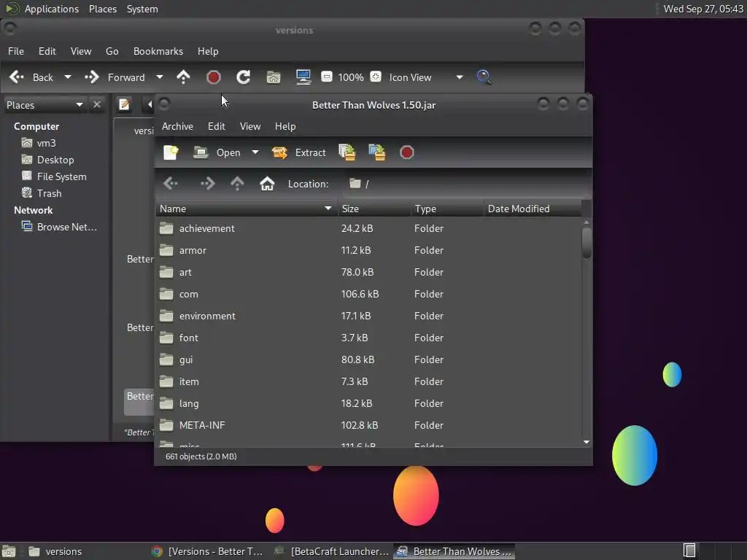
Task: Click the add folder to archive icon
Action: tap(377, 152)
